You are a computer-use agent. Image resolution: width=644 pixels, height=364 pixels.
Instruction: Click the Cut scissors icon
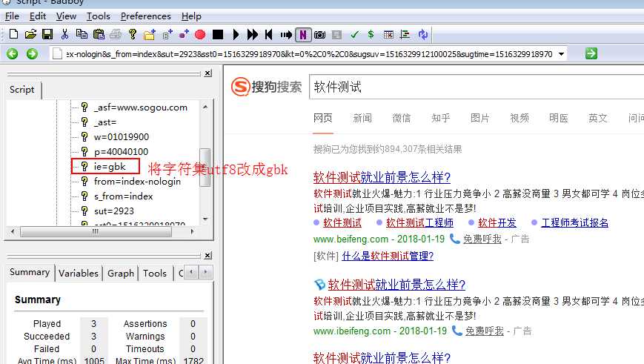pyautogui.click(x=64, y=35)
